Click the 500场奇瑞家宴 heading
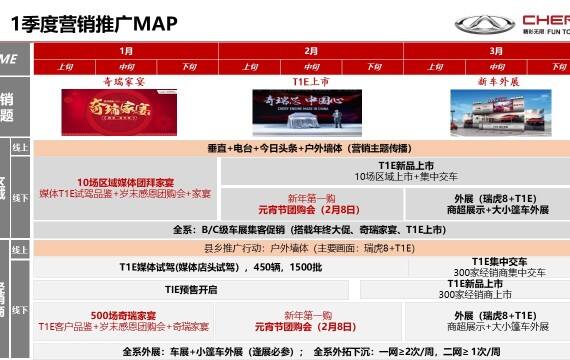The width and height of the screenshot is (570, 360). [123, 315]
